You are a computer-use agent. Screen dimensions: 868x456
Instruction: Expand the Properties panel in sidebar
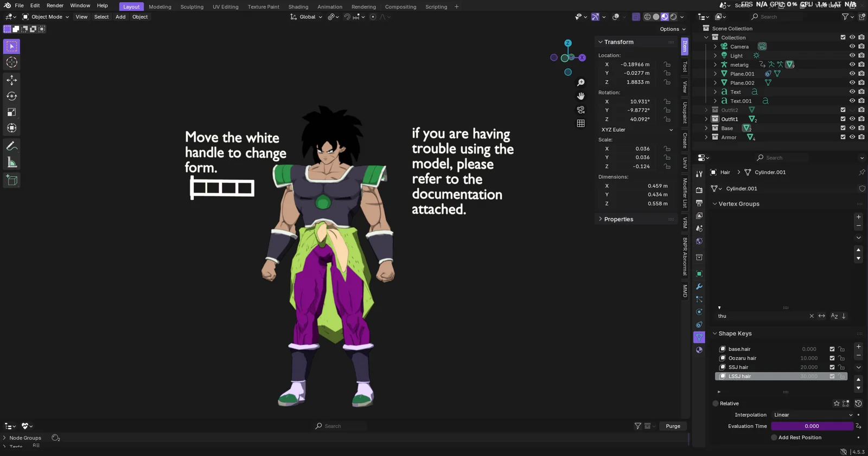pyautogui.click(x=601, y=219)
